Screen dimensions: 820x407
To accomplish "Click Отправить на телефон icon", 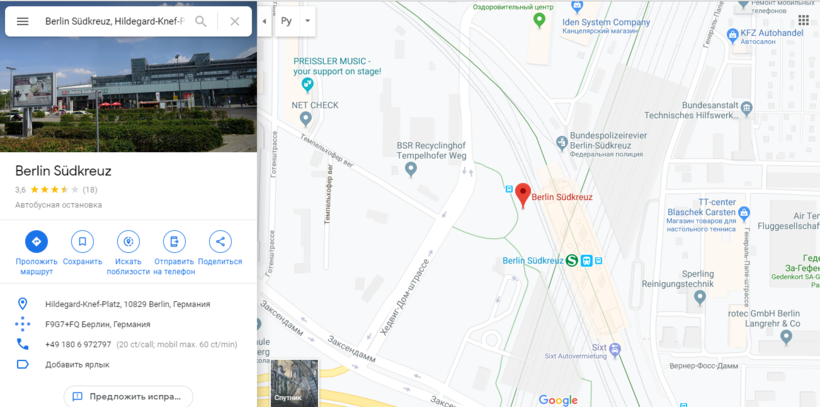I will click(174, 241).
